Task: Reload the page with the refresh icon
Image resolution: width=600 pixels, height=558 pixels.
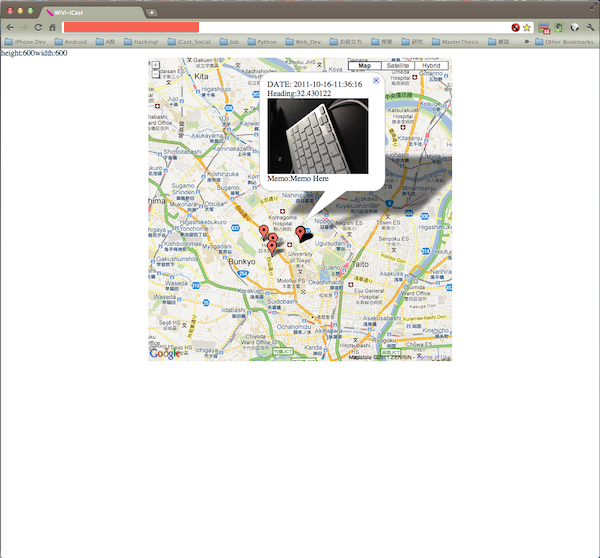Action: pyautogui.click(x=38, y=27)
